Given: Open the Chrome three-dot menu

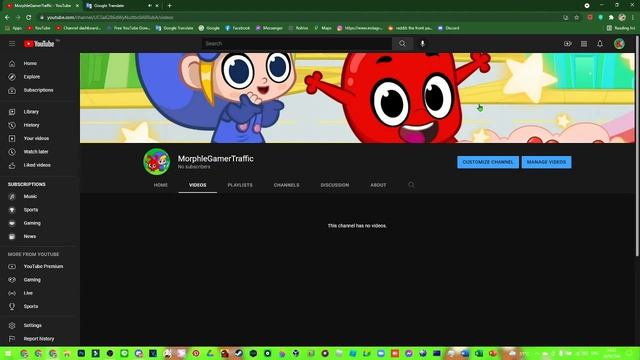Looking at the screenshot, I should 633,18.
